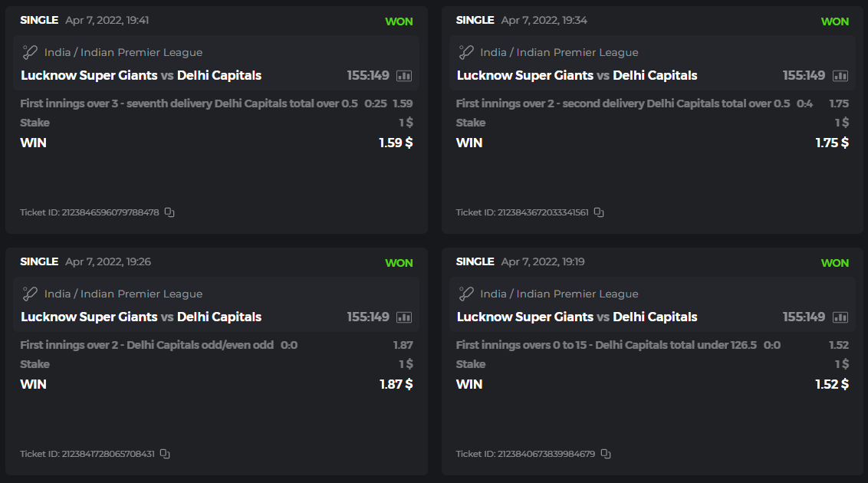Click the 1.75 $ win amount
This screenshot has width=868, height=483.
point(832,143)
